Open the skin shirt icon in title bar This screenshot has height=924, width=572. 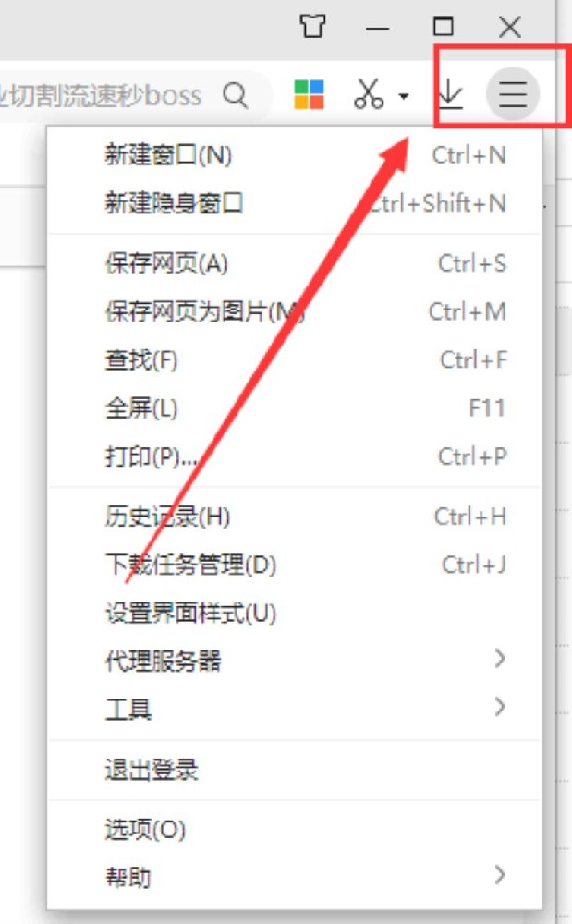tap(312, 26)
